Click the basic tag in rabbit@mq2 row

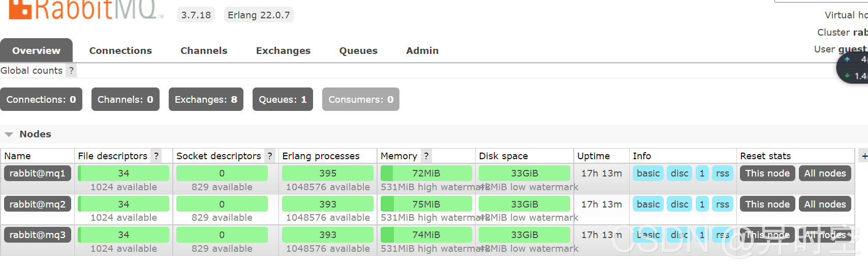click(648, 204)
